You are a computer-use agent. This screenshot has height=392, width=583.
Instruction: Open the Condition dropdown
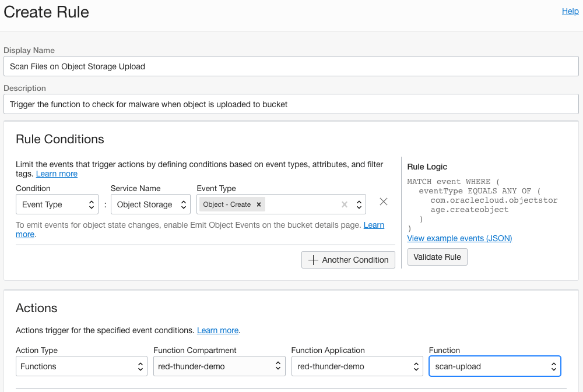57,204
